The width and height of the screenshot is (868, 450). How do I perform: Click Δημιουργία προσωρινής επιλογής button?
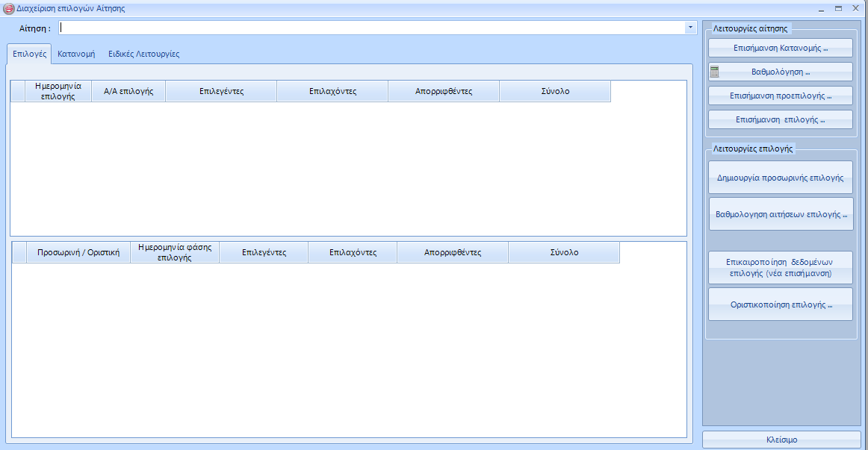pyautogui.click(x=780, y=178)
